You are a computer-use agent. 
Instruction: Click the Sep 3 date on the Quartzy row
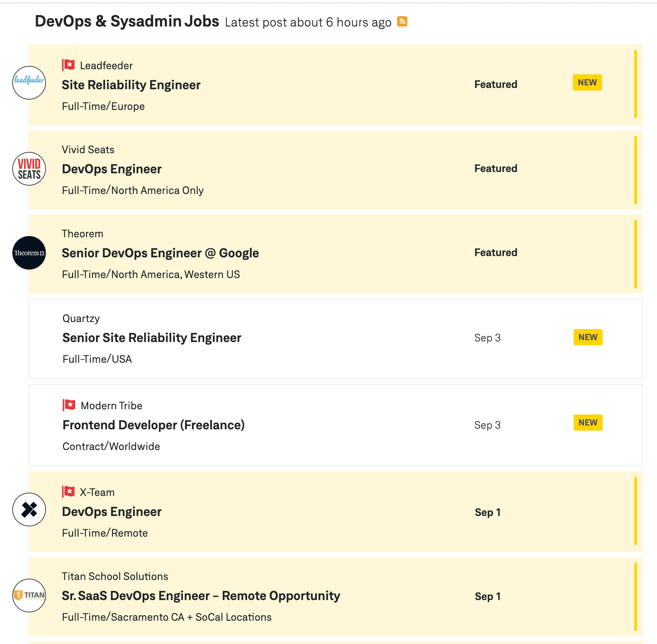coord(487,338)
